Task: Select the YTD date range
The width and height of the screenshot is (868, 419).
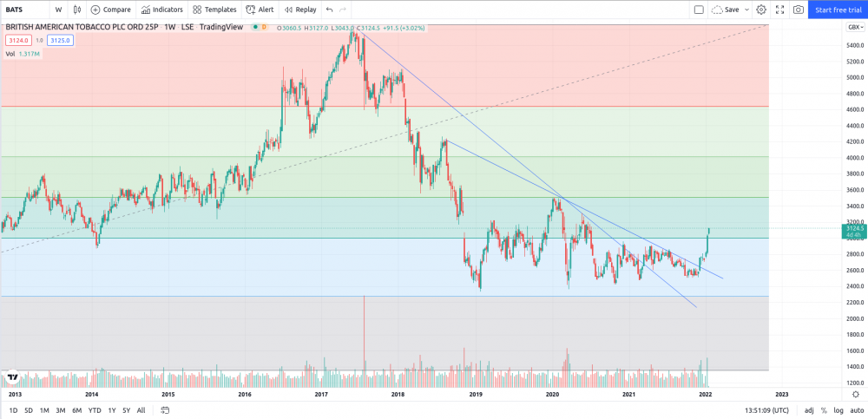Action: point(95,410)
